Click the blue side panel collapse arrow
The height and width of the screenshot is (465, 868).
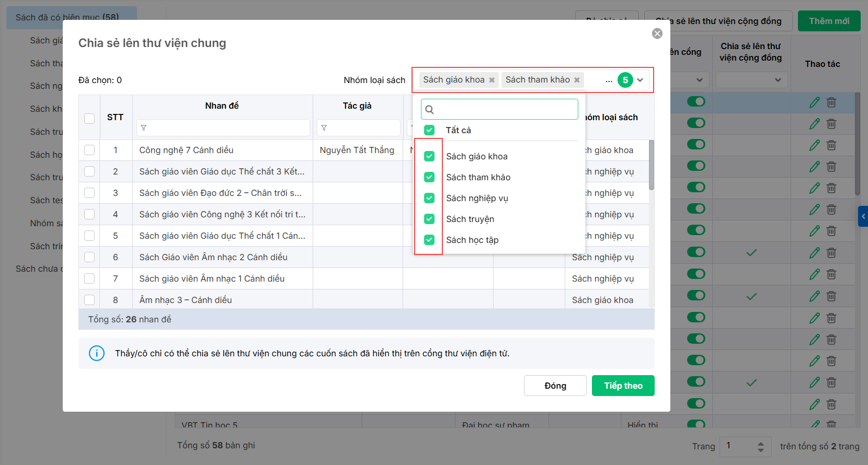pos(863,216)
